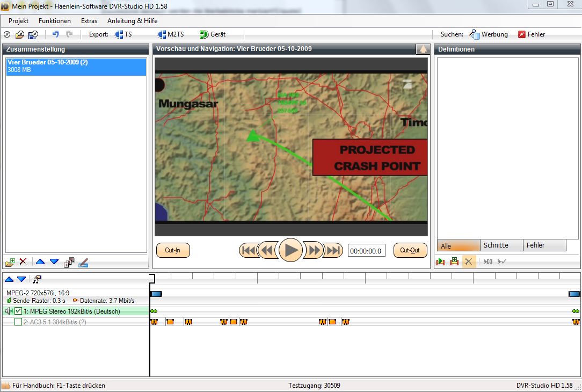Viewport: 582px width, 392px height.
Task: Click the save project disk icon
Action: pyautogui.click(x=33, y=34)
